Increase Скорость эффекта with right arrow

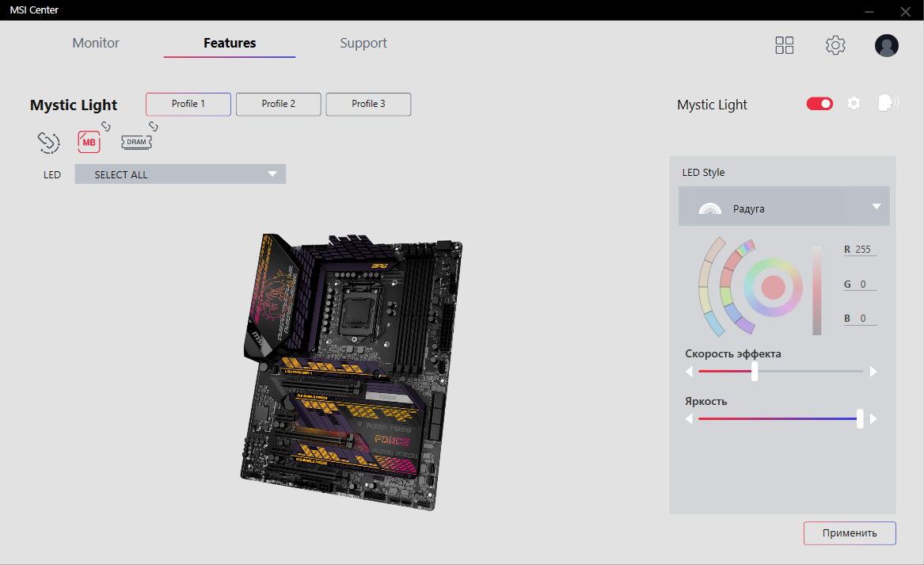(x=873, y=372)
